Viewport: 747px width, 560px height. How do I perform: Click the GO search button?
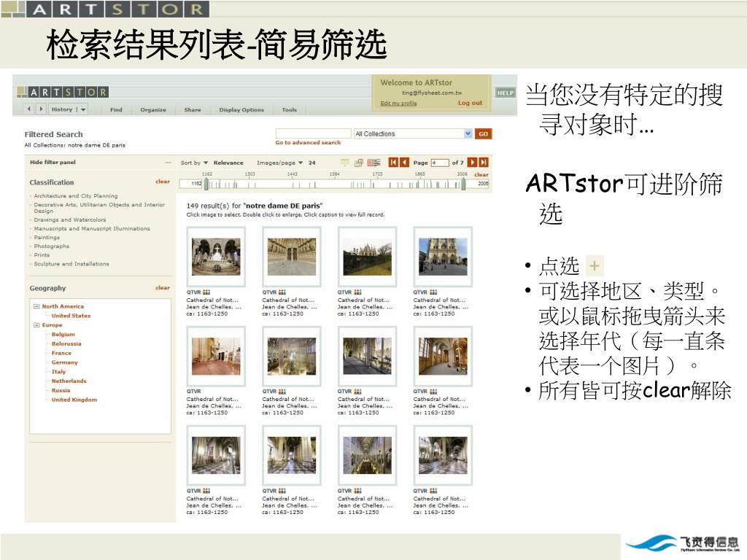click(483, 134)
